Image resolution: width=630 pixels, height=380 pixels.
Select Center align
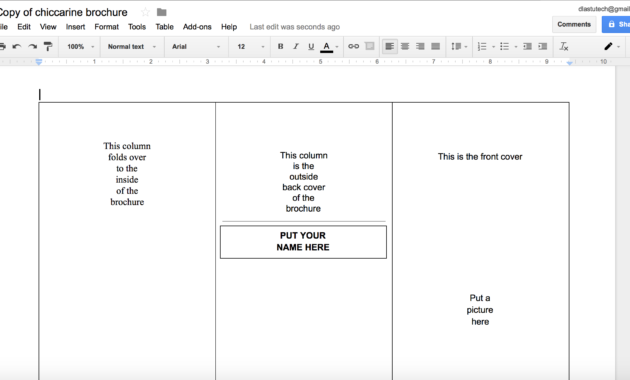coord(405,47)
